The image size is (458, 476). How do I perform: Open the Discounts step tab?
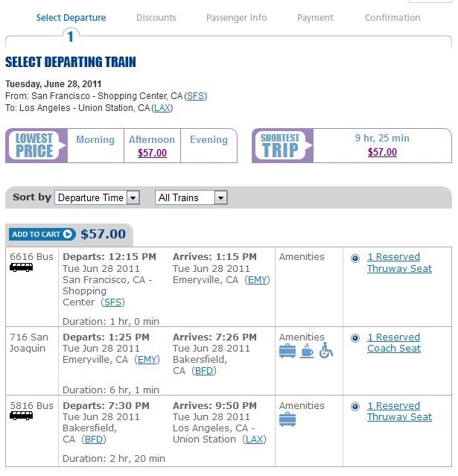[156, 18]
